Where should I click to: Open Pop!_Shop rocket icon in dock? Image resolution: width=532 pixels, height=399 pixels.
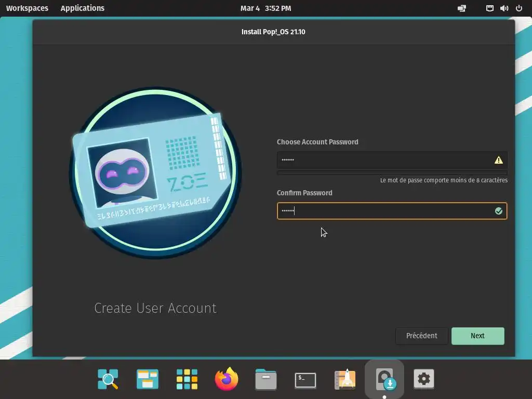(x=345, y=379)
